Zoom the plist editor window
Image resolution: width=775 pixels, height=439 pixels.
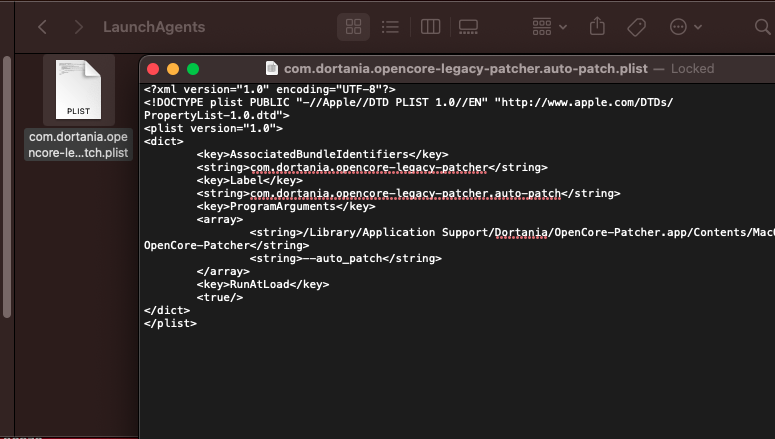coord(193,69)
